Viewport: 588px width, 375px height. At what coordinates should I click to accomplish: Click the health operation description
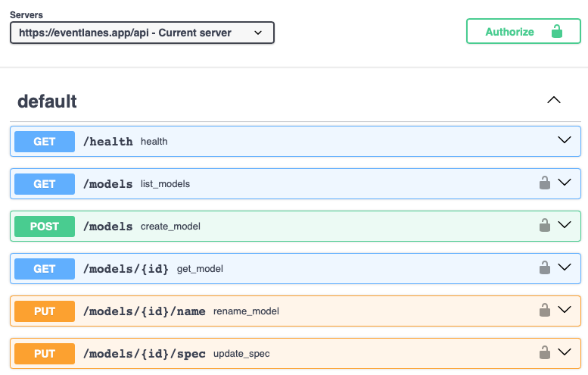pos(154,142)
